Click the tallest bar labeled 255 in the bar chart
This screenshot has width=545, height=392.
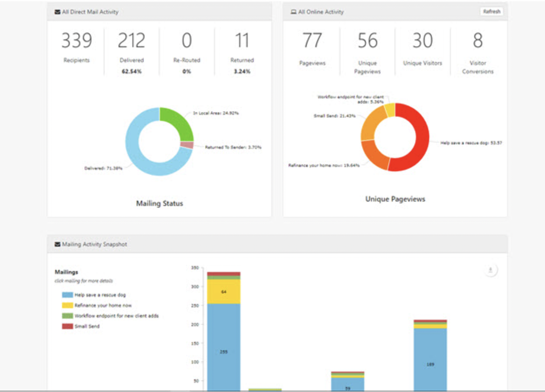coord(223,351)
